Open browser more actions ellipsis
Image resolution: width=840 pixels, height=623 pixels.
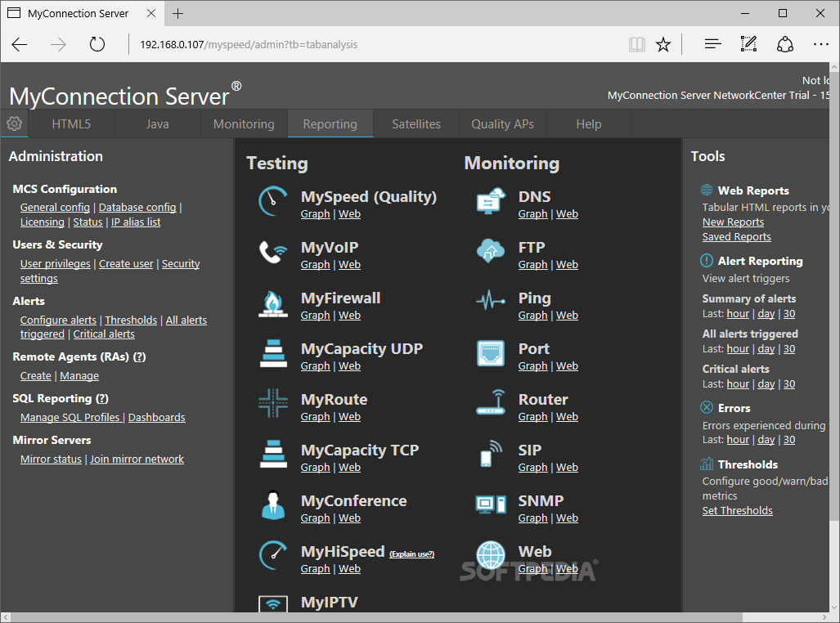point(820,44)
